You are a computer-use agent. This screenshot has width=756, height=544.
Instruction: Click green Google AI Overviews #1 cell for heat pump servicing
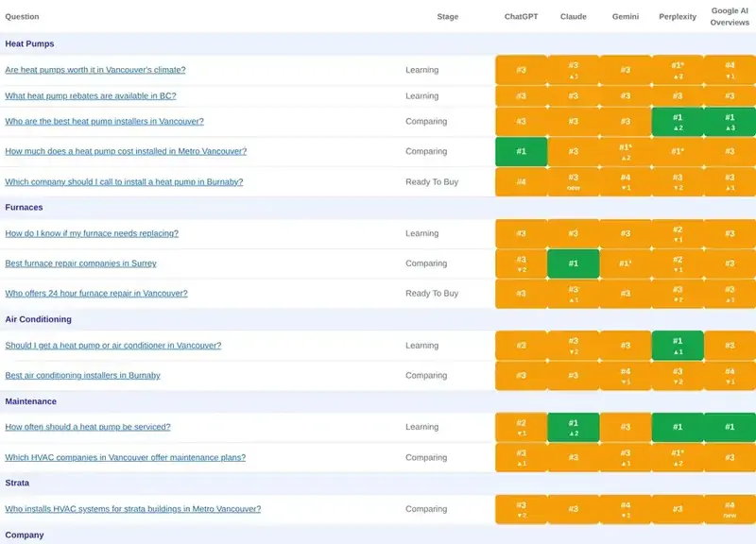pos(730,427)
